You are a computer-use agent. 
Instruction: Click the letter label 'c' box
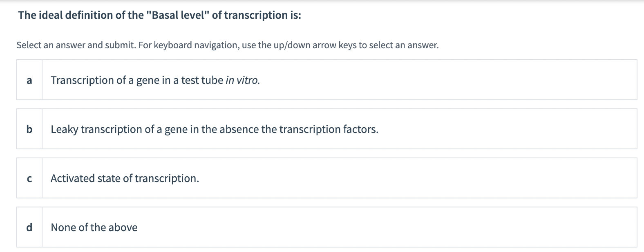click(x=29, y=178)
